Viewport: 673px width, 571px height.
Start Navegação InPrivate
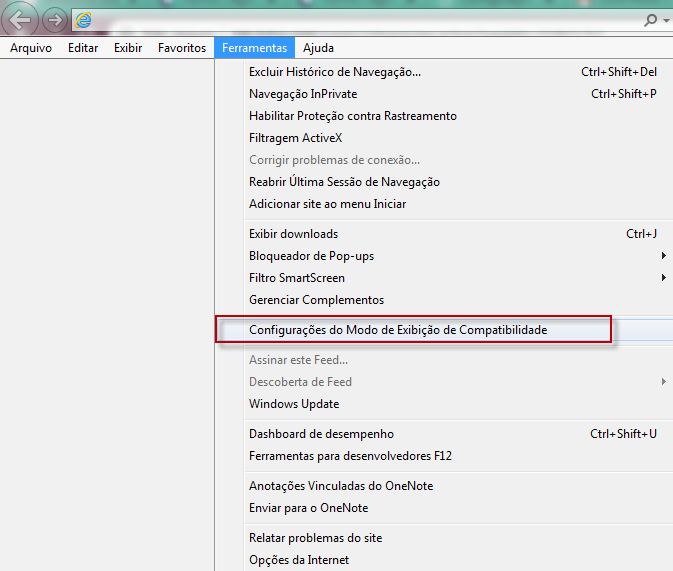(x=444, y=94)
